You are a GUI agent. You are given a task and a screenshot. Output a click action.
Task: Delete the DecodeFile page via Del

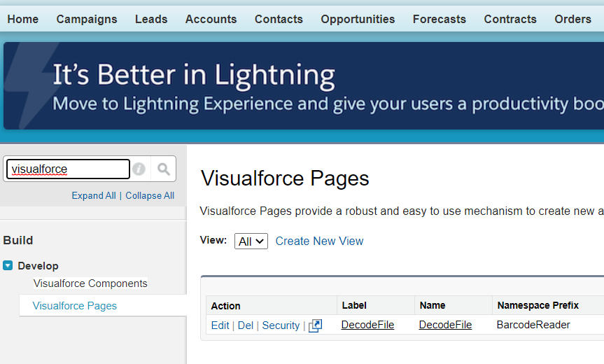[x=246, y=325]
